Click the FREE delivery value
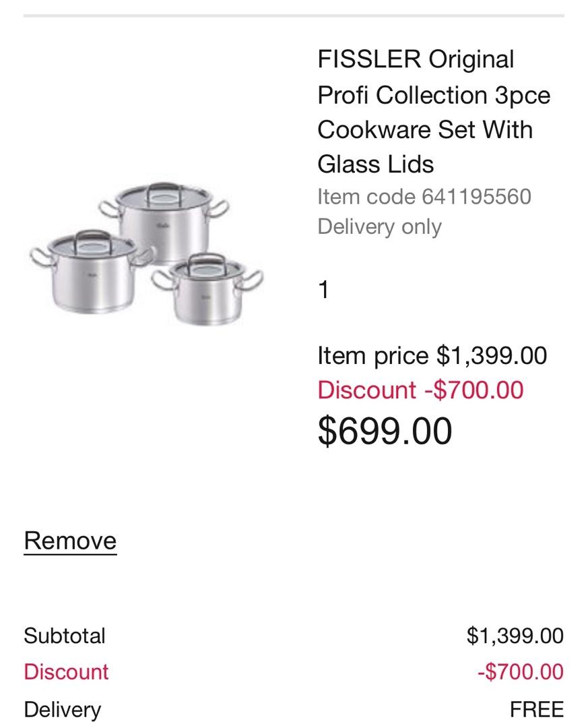Image resolution: width=588 pixels, height=728 pixels. pyautogui.click(x=537, y=709)
